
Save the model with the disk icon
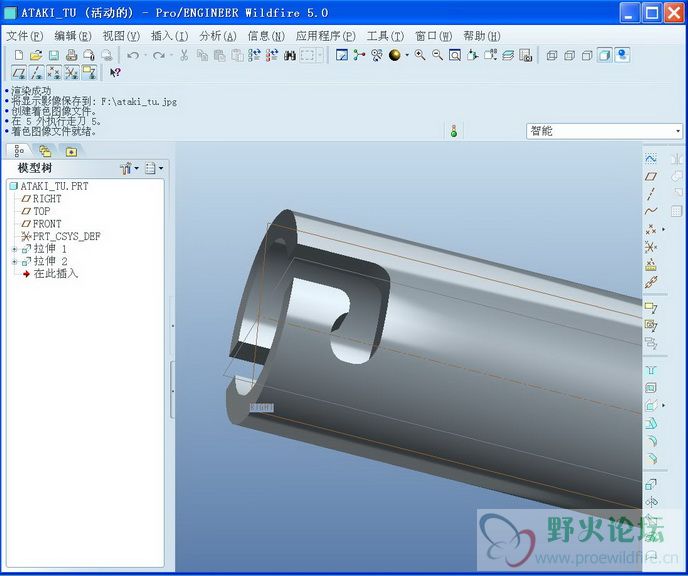click(54, 55)
